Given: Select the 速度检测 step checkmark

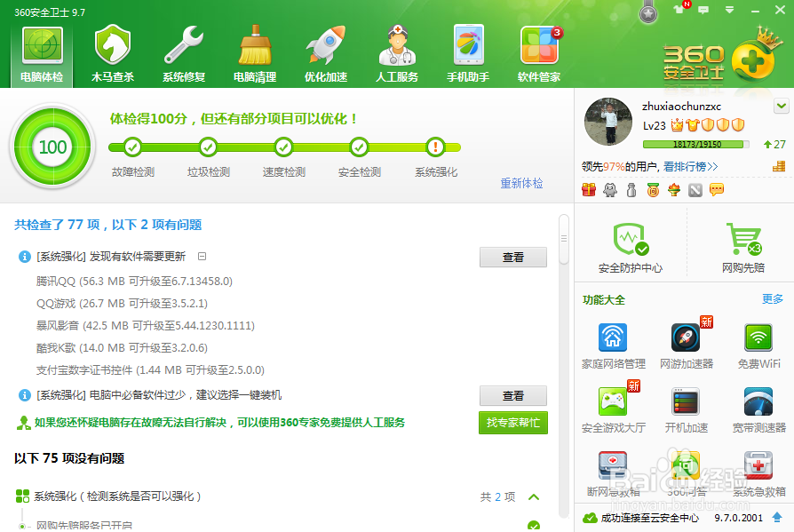Looking at the screenshot, I should pyautogui.click(x=283, y=147).
